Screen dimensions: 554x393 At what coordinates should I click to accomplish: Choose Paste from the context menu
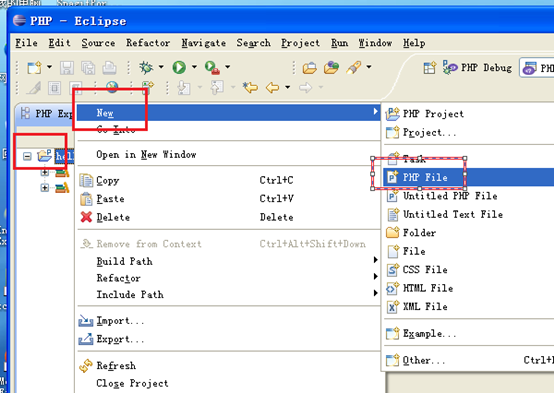[x=229, y=199]
